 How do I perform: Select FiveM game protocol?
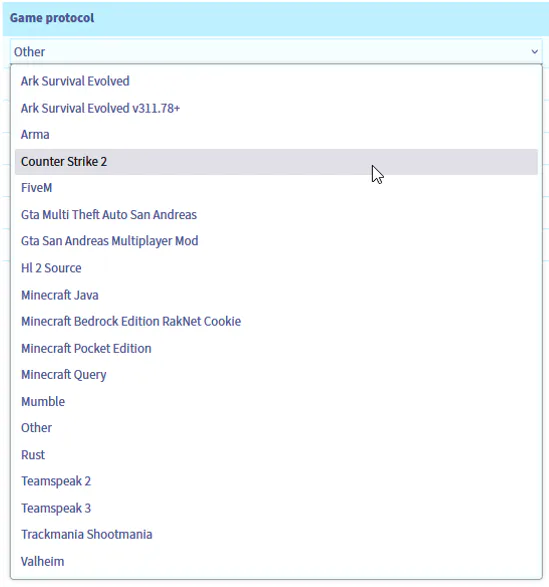(276, 188)
